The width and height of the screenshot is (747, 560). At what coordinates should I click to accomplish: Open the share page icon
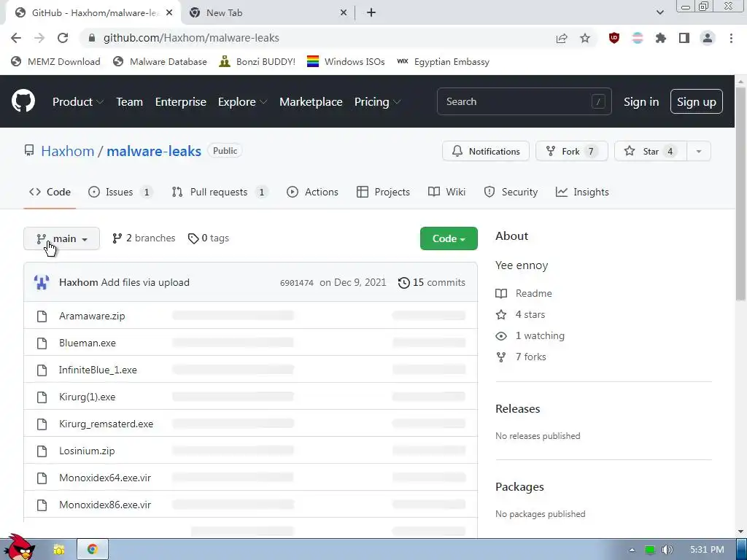pyautogui.click(x=562, y=38)
